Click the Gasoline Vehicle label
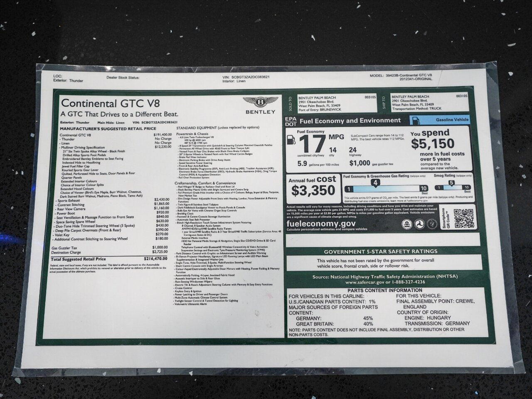The height and width of the screenshot is (399, 532). tap(452, 120)
